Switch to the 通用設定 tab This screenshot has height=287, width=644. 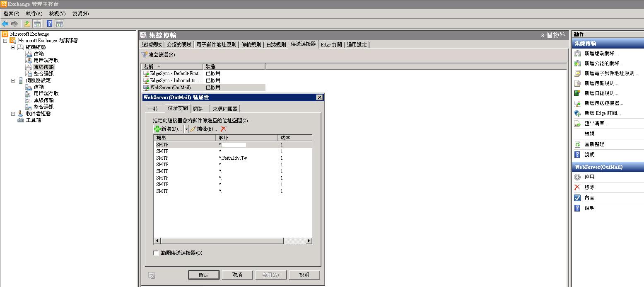tap(357, 44)
